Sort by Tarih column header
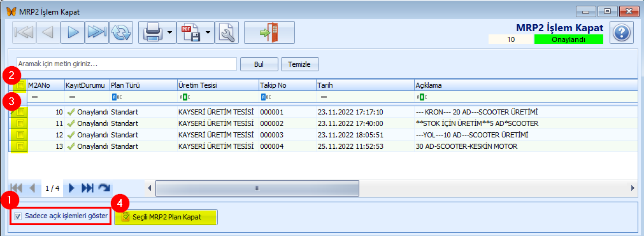 pos(365,85)
